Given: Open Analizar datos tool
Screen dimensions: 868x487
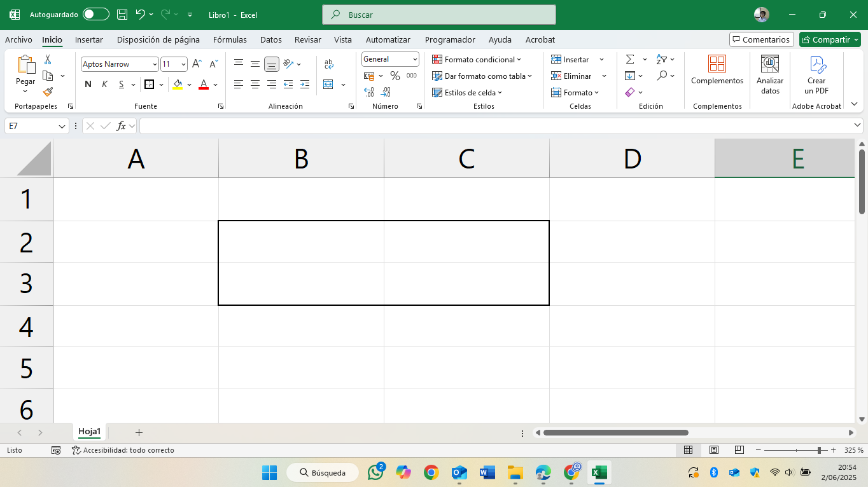Looking at the screenshot, I should pos(770,75).
